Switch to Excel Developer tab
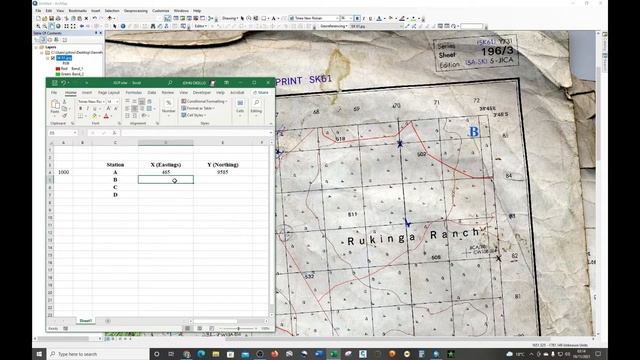 click(x=202, y=93)
